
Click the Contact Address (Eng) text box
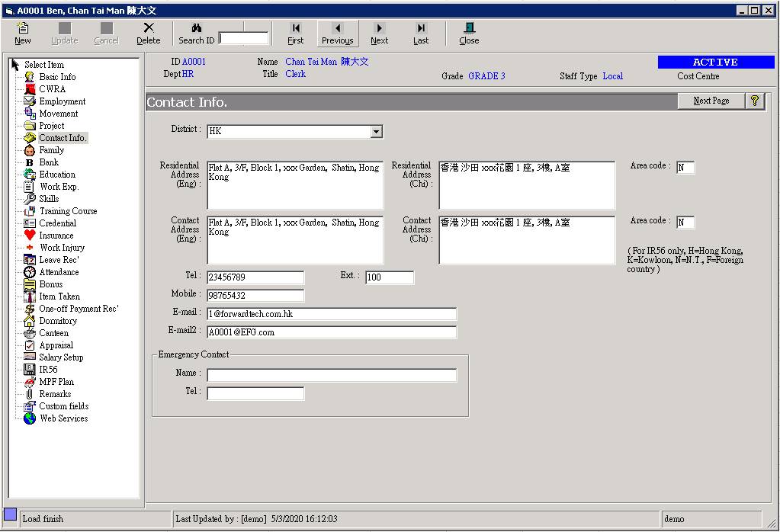[295, 239]
